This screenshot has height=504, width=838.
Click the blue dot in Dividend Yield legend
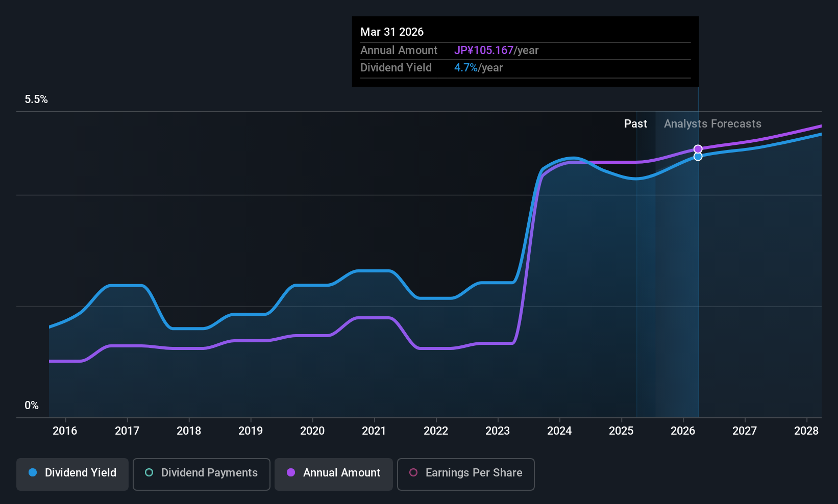[33, 472]
